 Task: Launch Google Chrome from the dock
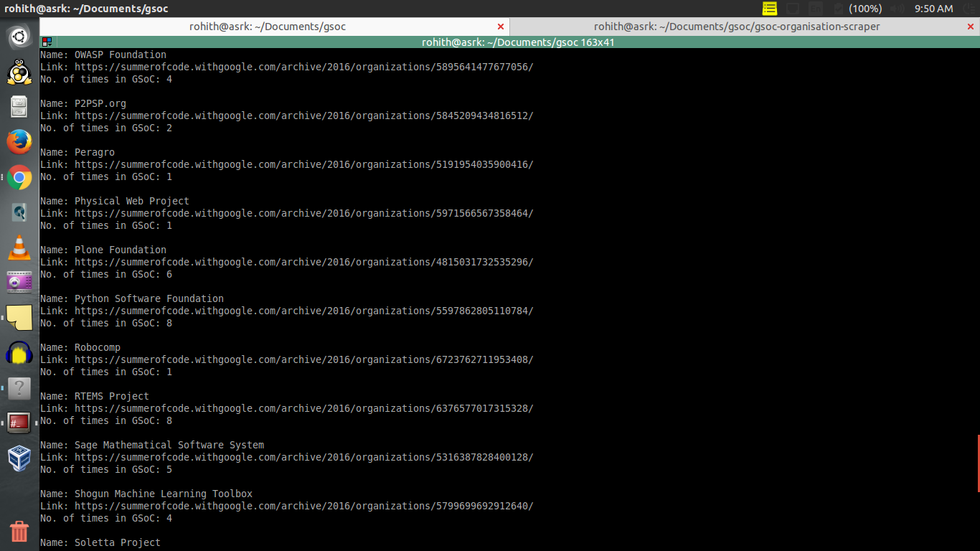pyautogui.click(x=19, y=177)
